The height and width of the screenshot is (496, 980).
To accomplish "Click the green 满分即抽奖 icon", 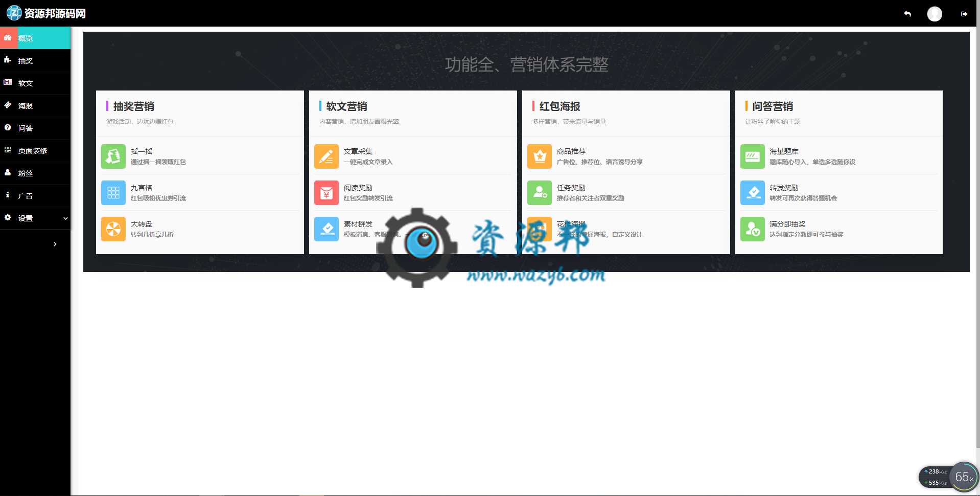I will 753,229.
